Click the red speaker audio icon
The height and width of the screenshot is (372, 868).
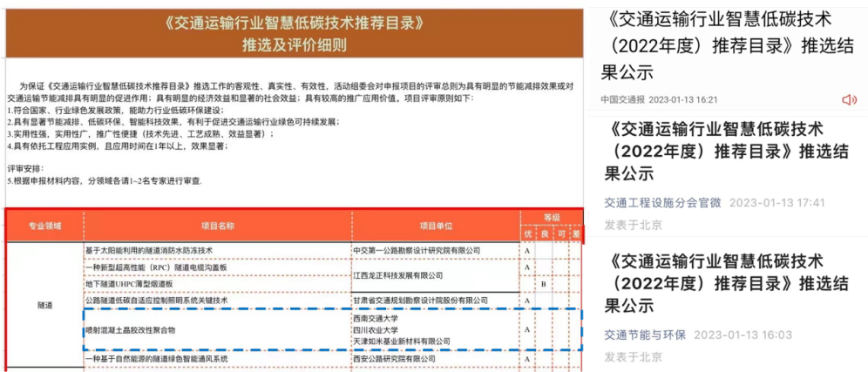[x=849, y=99]
